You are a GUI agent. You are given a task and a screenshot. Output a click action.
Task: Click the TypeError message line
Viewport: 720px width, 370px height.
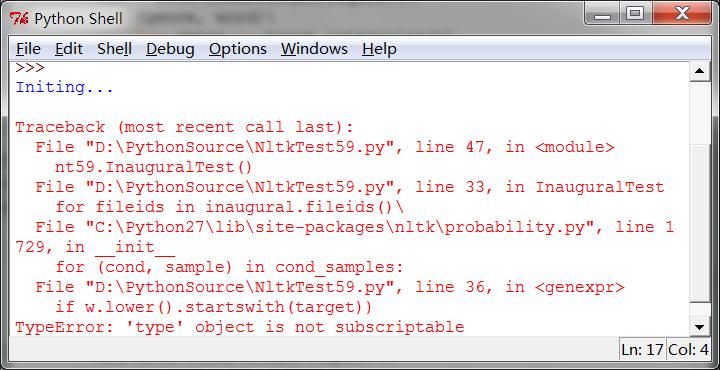[240, 327]
